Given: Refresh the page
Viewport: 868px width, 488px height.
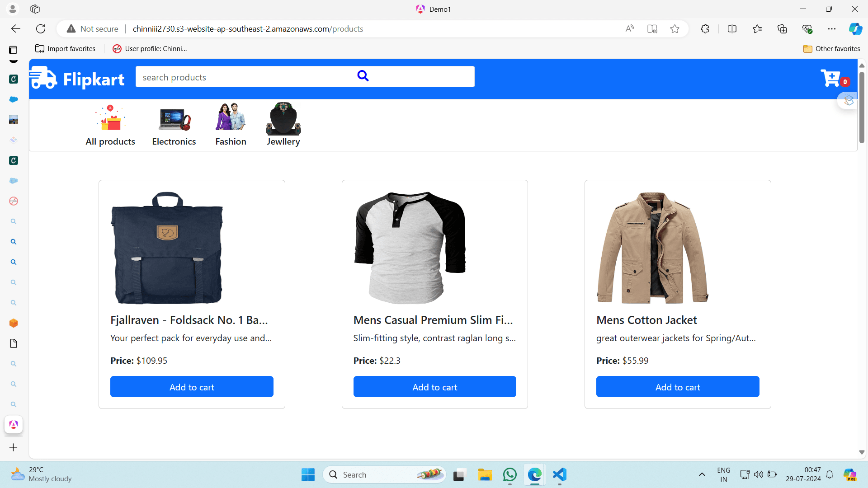Looking at the screenshot, I should 41,29.
